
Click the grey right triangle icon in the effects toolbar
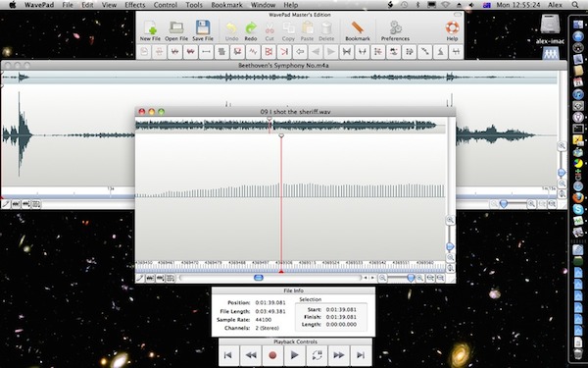pos(331,52)
